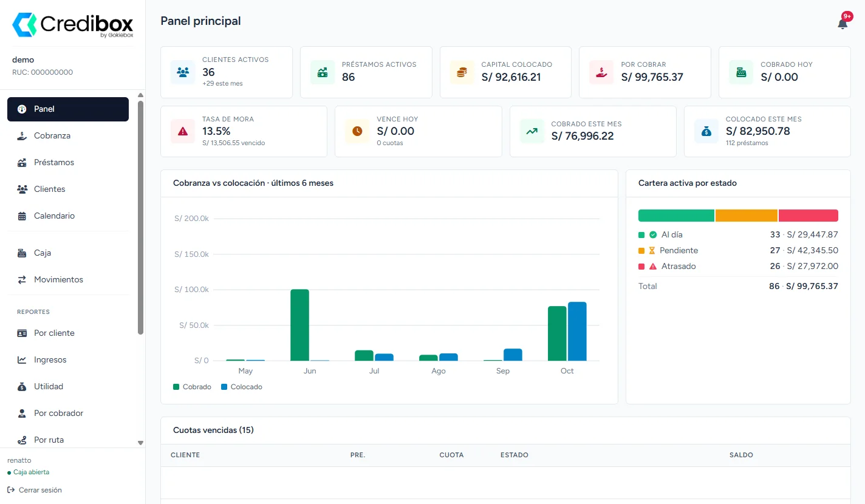Click the sidebar scrollbar down arrow

[x=140, y=443]
